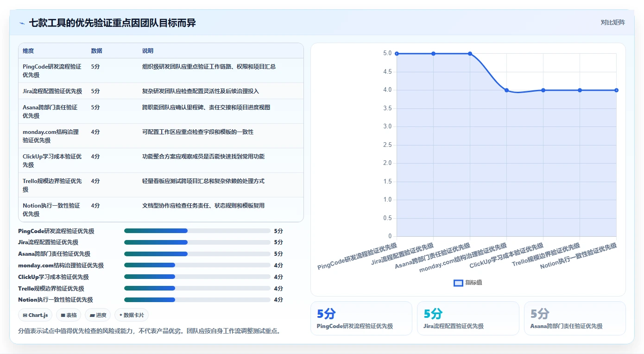The image size is (644, 354).
Task: Click the y-axis value 2.5
Action: [387, 145]
